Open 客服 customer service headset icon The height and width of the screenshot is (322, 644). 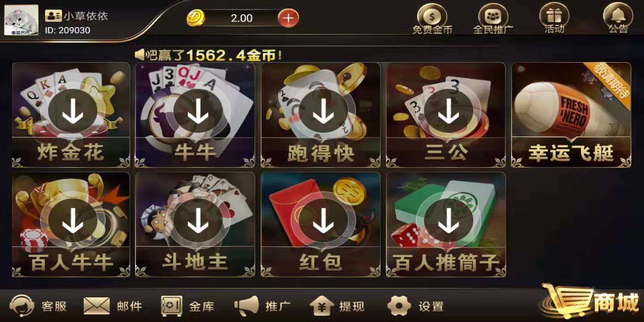coord(21,306)
